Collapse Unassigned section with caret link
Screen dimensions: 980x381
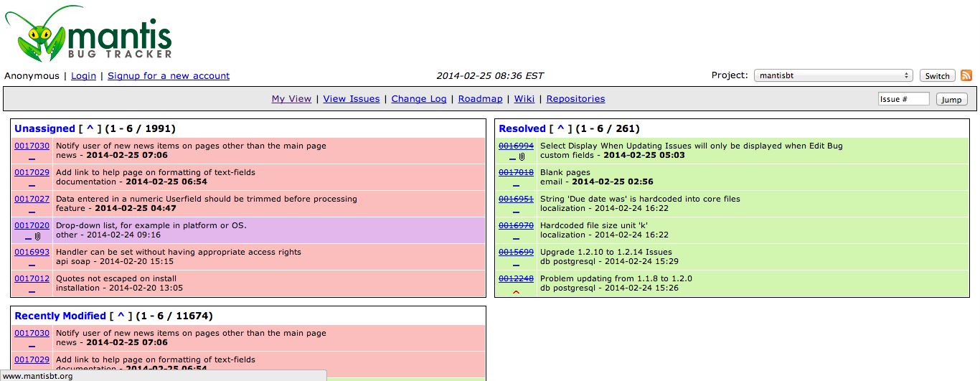pyautogui.click(x=90, y=128)
